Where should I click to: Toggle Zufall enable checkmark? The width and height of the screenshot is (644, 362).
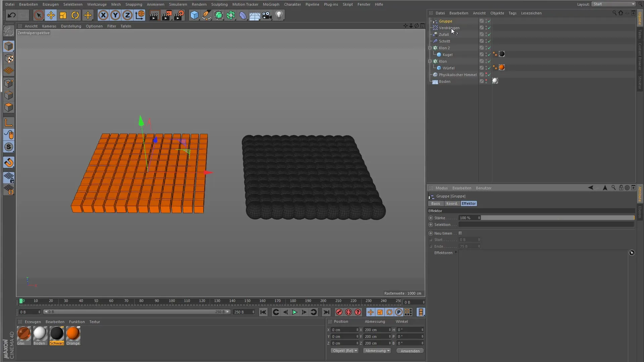click(489, 35)
